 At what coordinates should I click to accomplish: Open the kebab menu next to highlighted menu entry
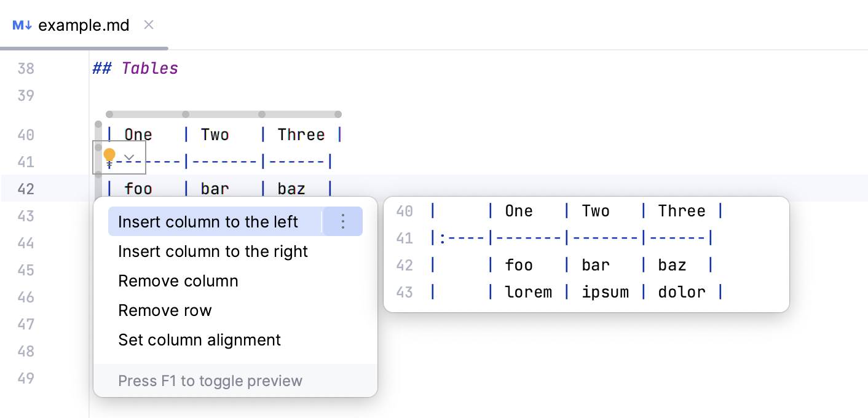[342, 221]
